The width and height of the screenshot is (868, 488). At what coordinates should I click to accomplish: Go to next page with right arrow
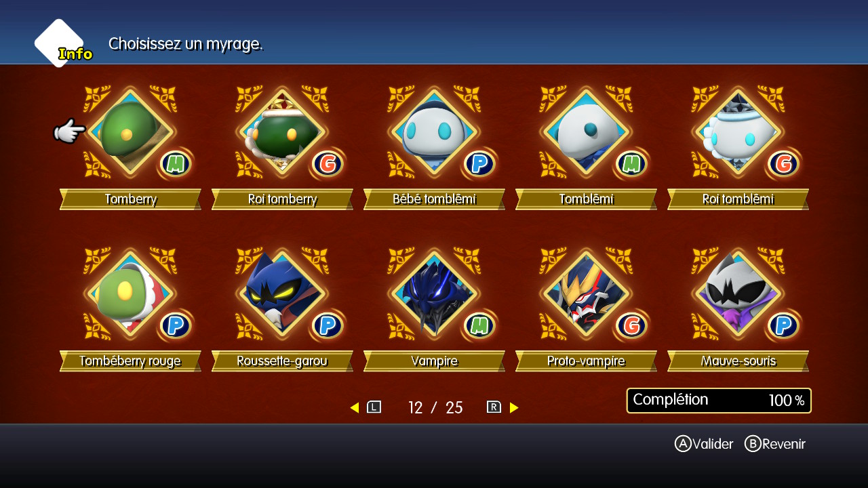click(x=514, y=407)
